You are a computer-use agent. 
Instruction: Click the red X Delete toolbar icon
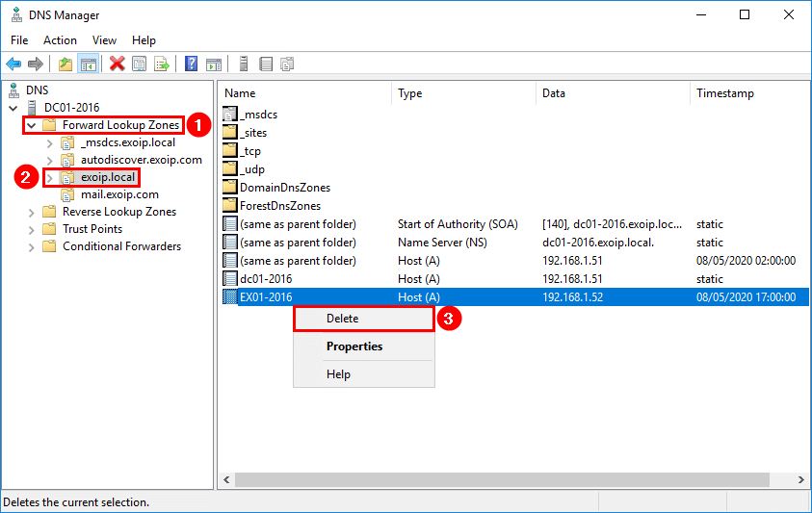(118, 64)
